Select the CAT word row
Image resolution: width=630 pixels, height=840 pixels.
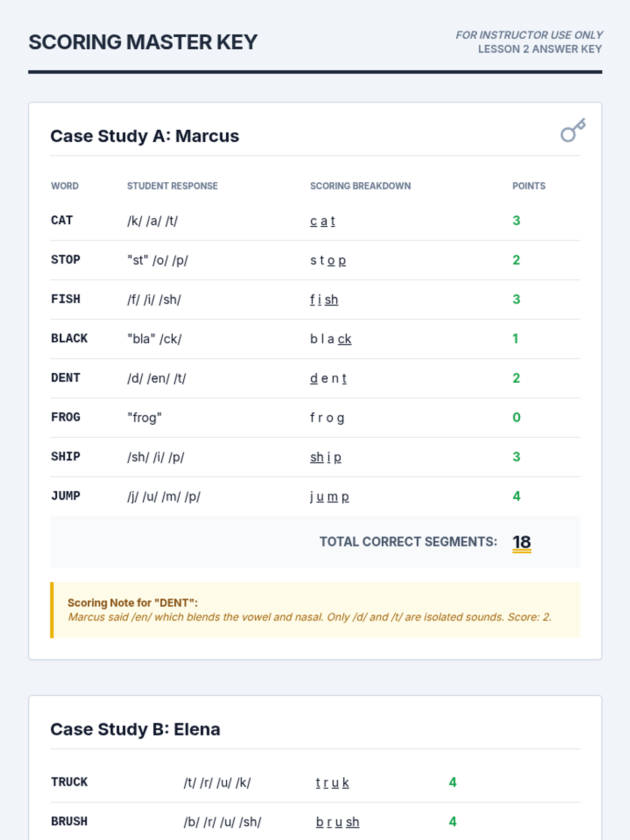[315, 221]
